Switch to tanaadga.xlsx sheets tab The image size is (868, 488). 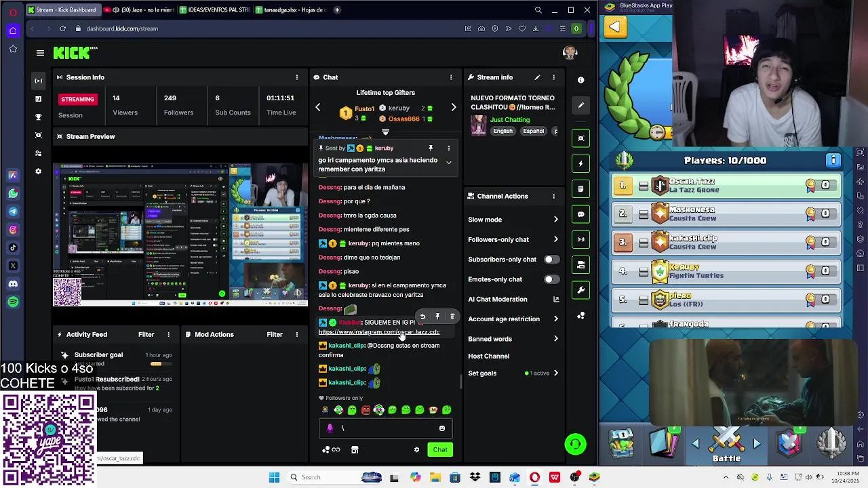292,10
